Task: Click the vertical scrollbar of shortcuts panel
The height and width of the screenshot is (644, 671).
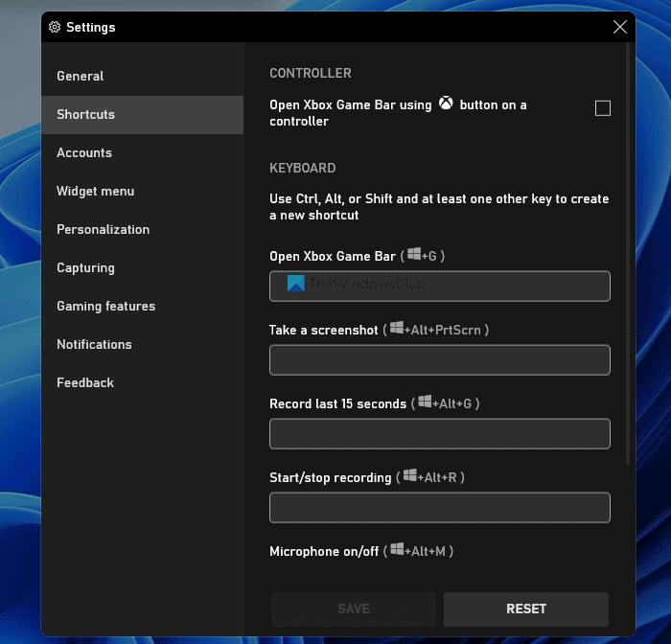Action: coord(628,253)
